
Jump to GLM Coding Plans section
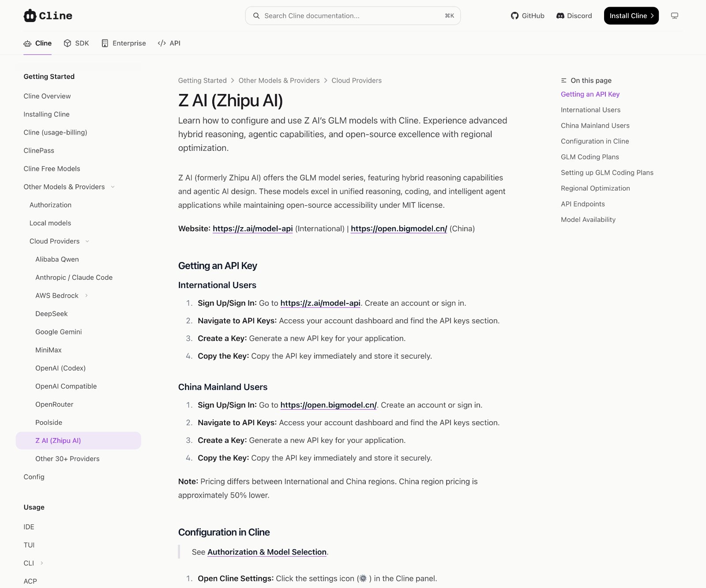590,157
